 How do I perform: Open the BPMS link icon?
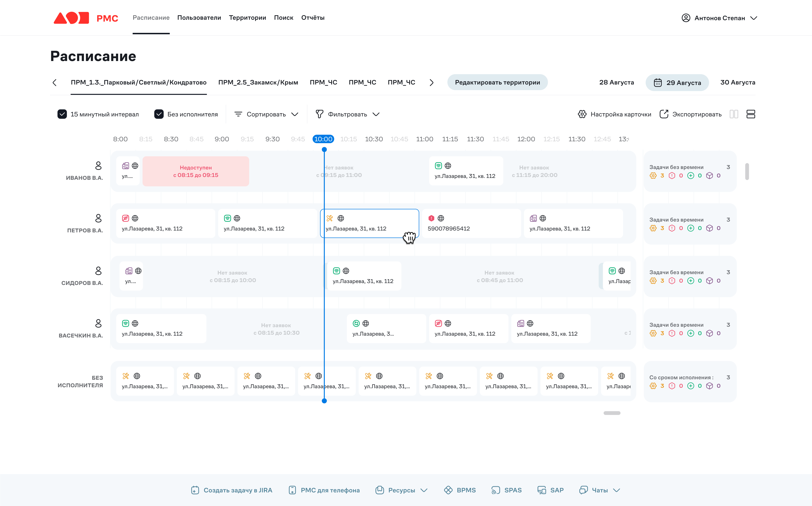(x=448, y=490)
